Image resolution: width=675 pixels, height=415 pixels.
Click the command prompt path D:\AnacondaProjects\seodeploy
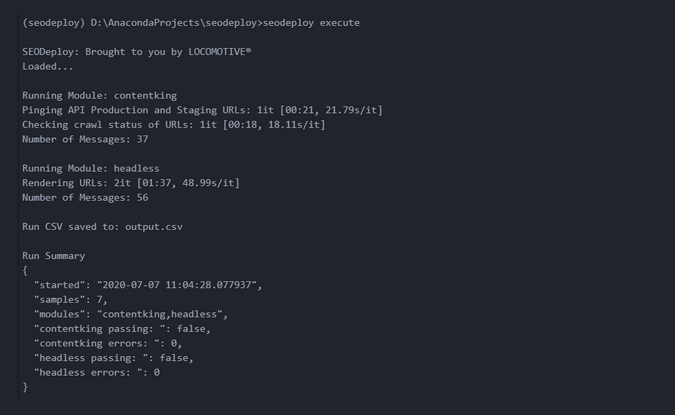[x=164, y=22]
